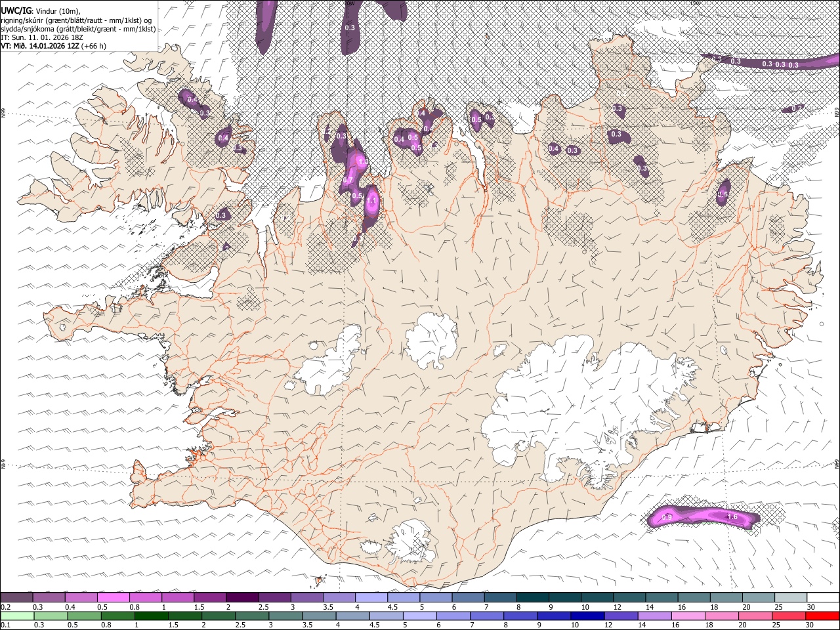Viewport: 840px width, 630px height.
Task: Pick the medium green 0.5 swatch, lower legend
Action: 84,616
